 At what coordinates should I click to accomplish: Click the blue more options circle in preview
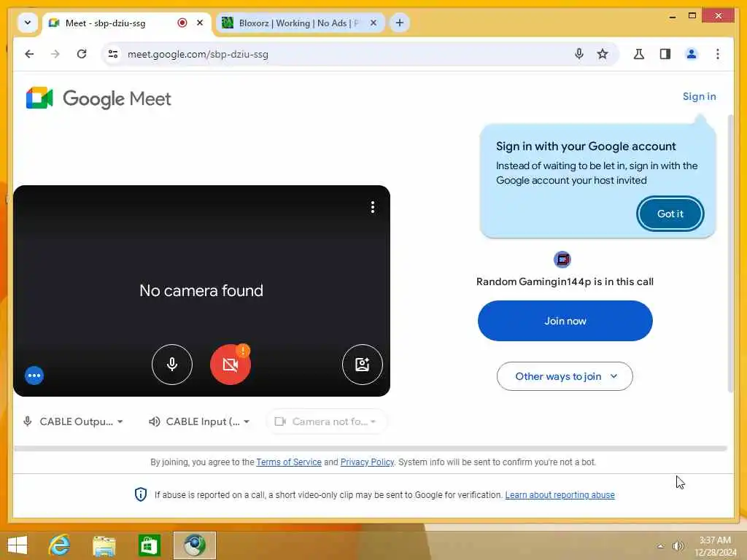pos(34,376)
